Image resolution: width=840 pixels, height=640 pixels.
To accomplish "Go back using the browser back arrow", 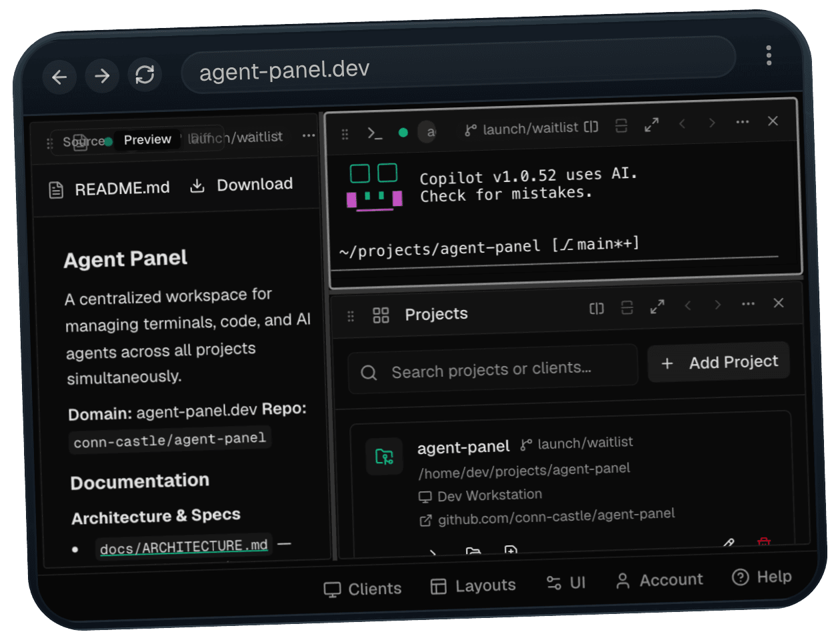I will (x=59, y=77).
